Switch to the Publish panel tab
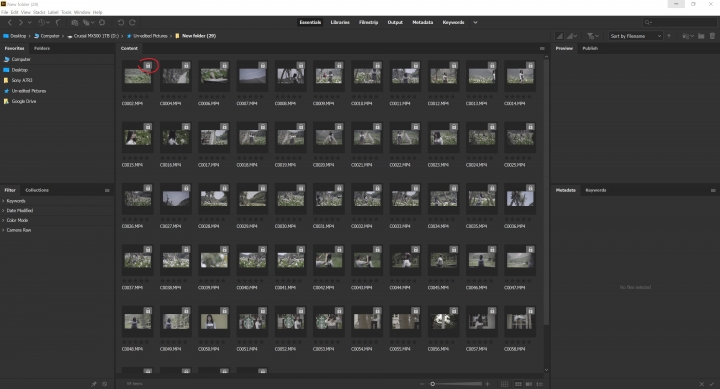This screenshot has height=389, width=720. click(x=590, y=48)
